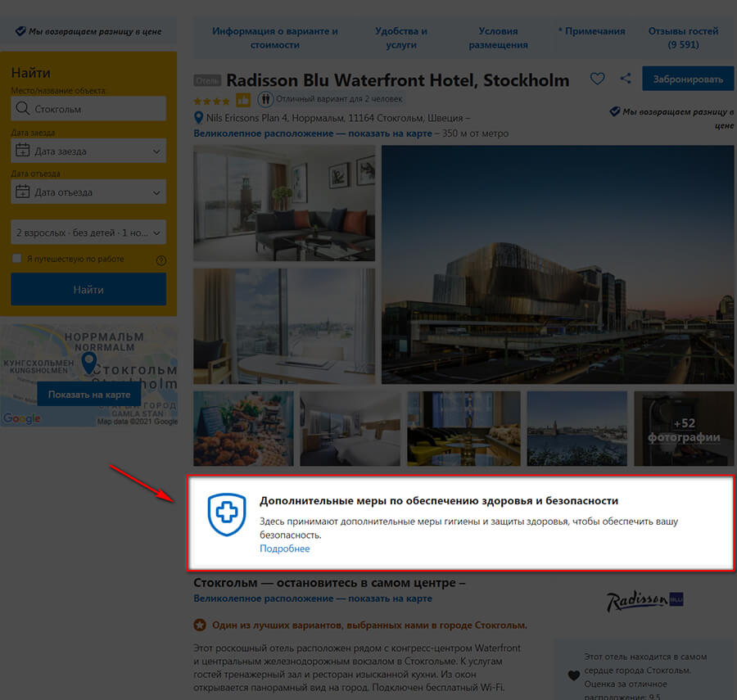Viewport: 737px width, 700px height.
Task: Open the +52 фотографии thumbnail
Action: (x=683, y=429)
